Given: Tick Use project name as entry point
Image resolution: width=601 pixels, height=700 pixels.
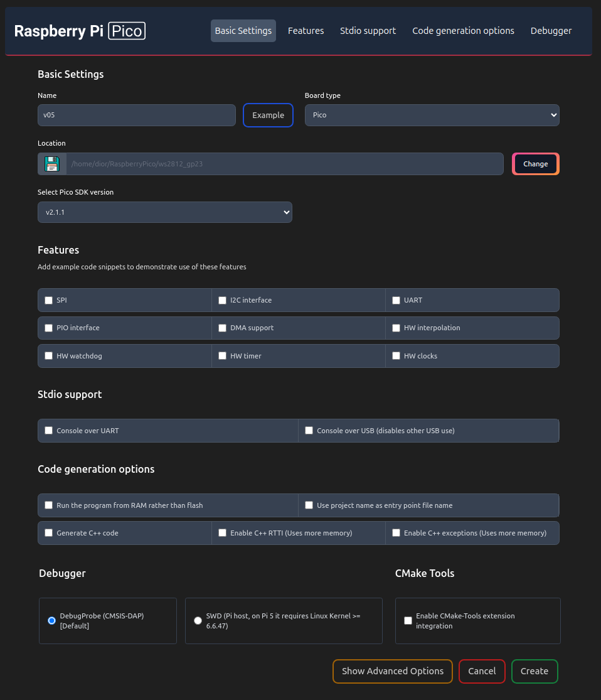Looking at the screenshot, I should [x=309, y=505].
